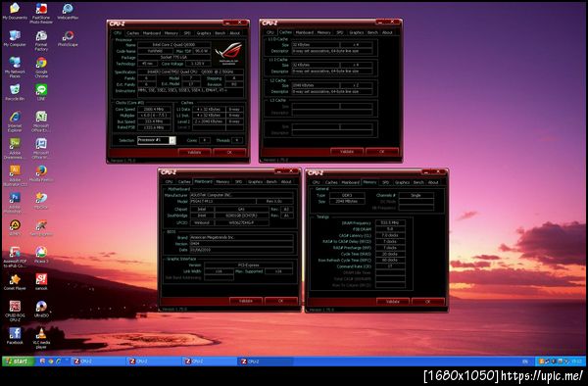This screenshot has height=386, width=588.
Task: Click OK in the CPU tab window
Action: pyautogui.click(x=229, y=153)
